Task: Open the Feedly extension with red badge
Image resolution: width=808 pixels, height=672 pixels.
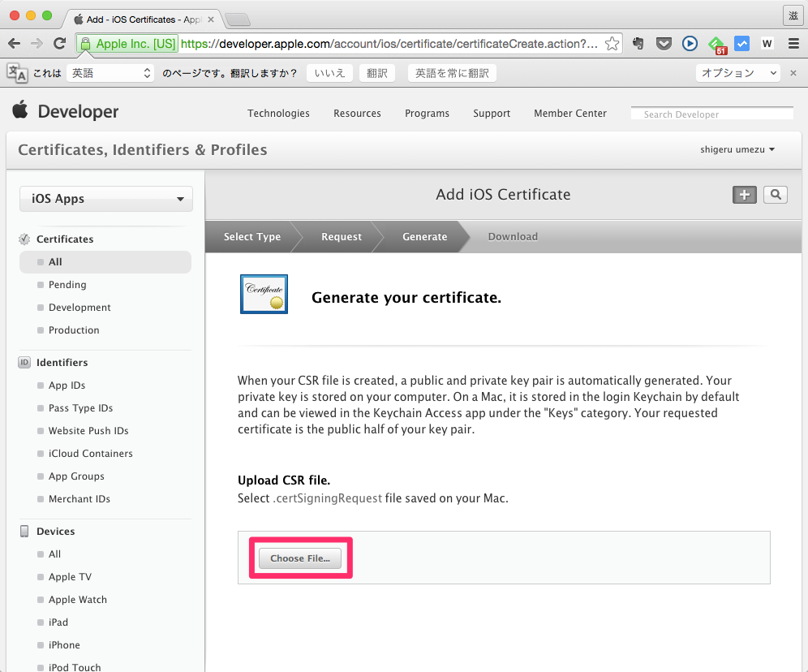Action: pos(716,45)
